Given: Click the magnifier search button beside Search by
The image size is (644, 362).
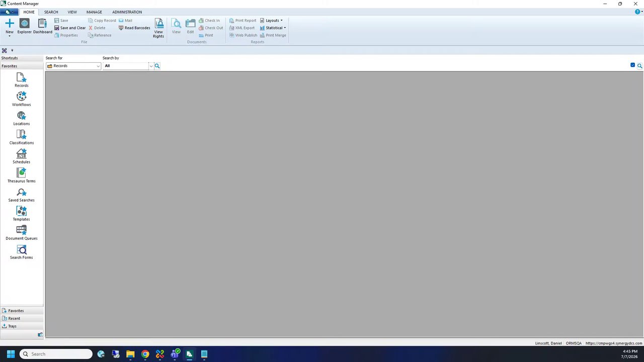Looking at the screenshot, I should click(x=157, y=66).
